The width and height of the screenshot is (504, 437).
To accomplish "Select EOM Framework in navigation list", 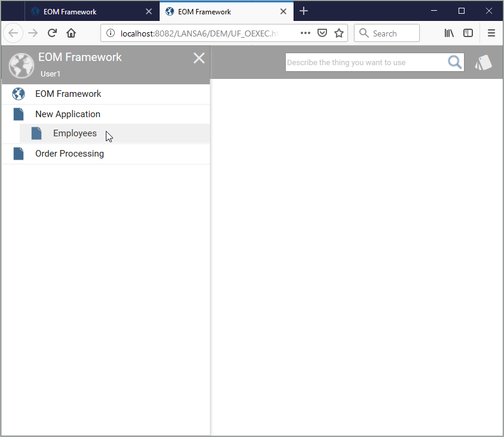I will tap(106, 94).
